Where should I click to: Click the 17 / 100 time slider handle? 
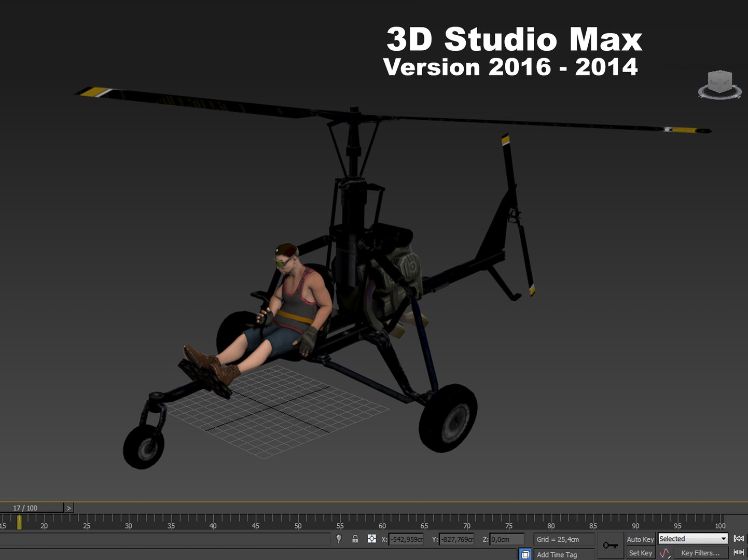coord(32,508)
